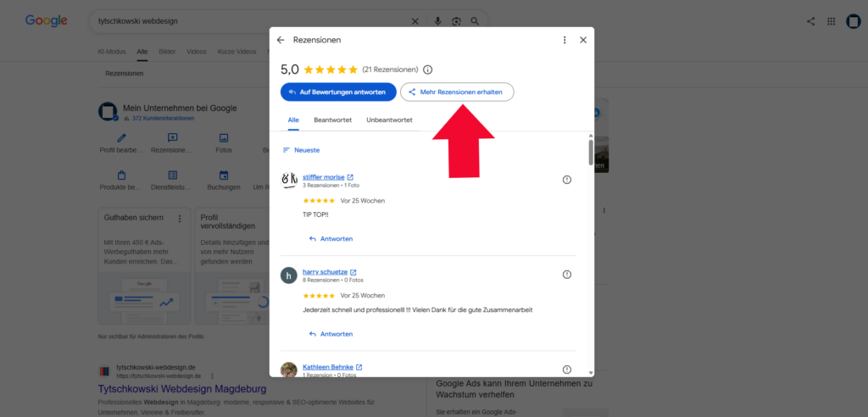This screenshot has height=417, width=868.
Task: Open Buchungen calendar icon
Action: point(224,175)
